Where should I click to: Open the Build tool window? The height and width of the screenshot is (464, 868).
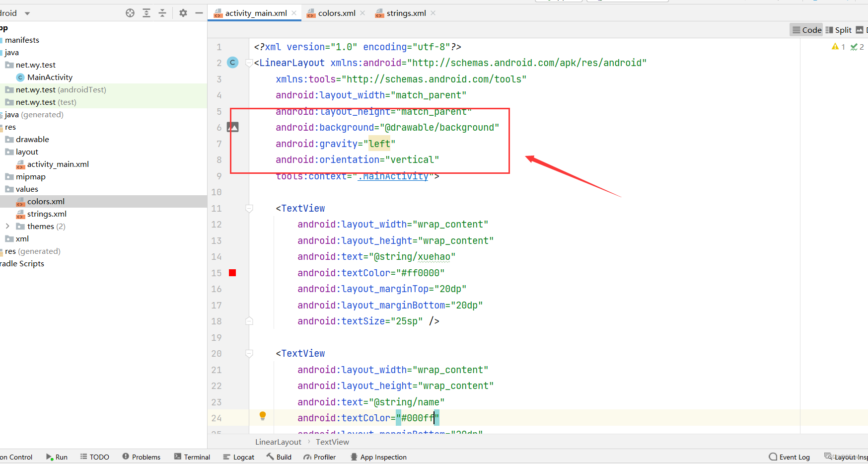(x=279, y=457)
